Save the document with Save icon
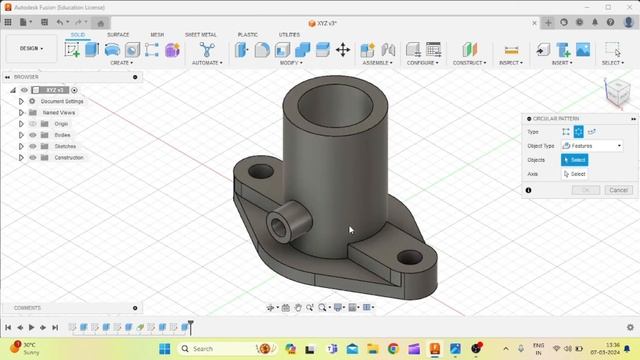This screenshot has height=360, width=640. point(44,22)
